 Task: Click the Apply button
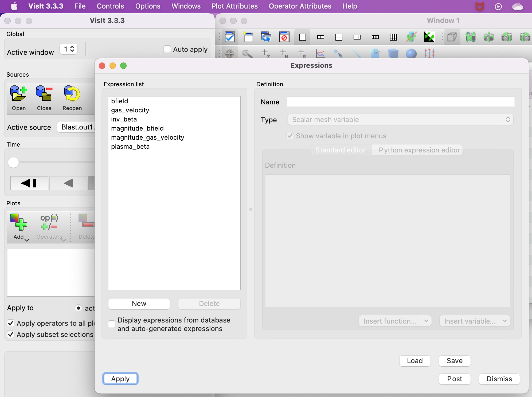(x=120, y=379)
